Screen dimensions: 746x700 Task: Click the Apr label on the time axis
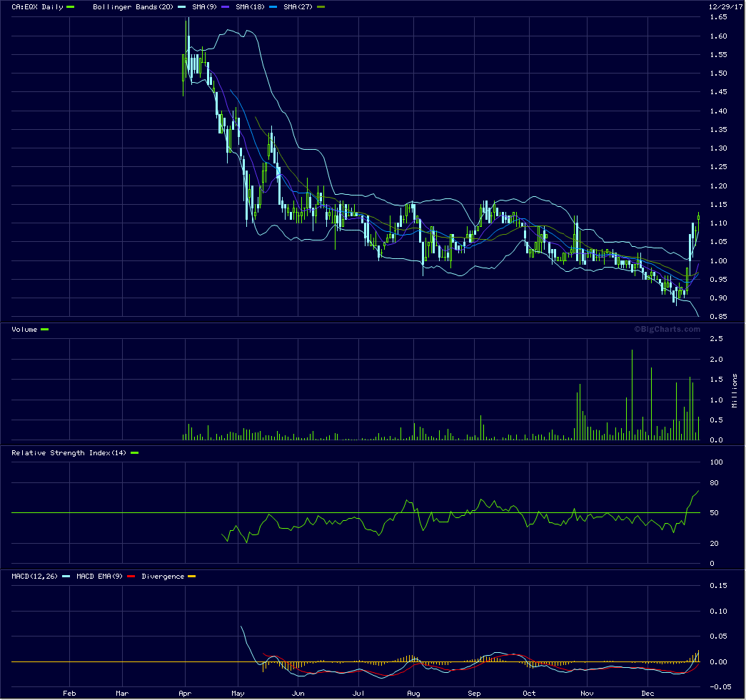coord(185,692)
